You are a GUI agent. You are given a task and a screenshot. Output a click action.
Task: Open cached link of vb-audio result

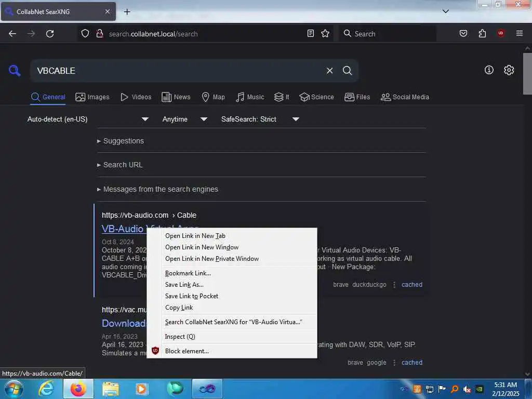[x=412, y=285]
